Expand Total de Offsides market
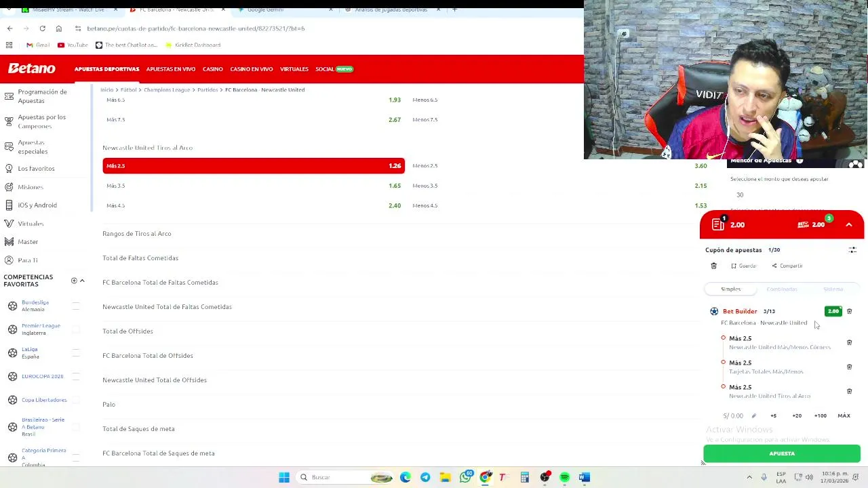The height and width of the screenshot is (488, 868). pos(127,331)
